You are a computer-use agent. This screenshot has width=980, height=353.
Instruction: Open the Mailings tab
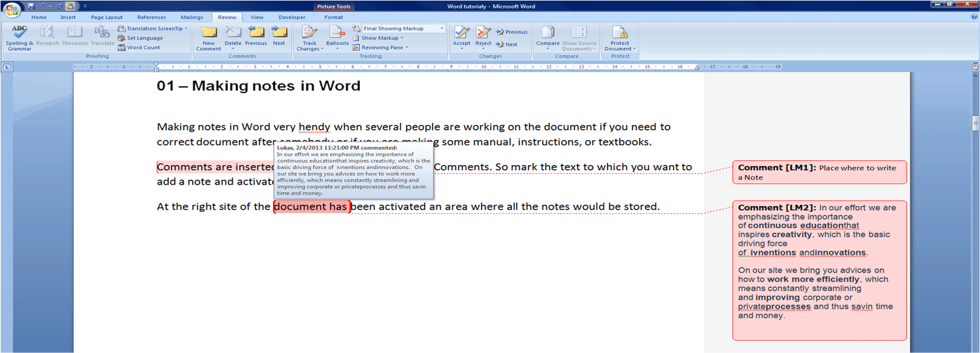pos(191,17)
